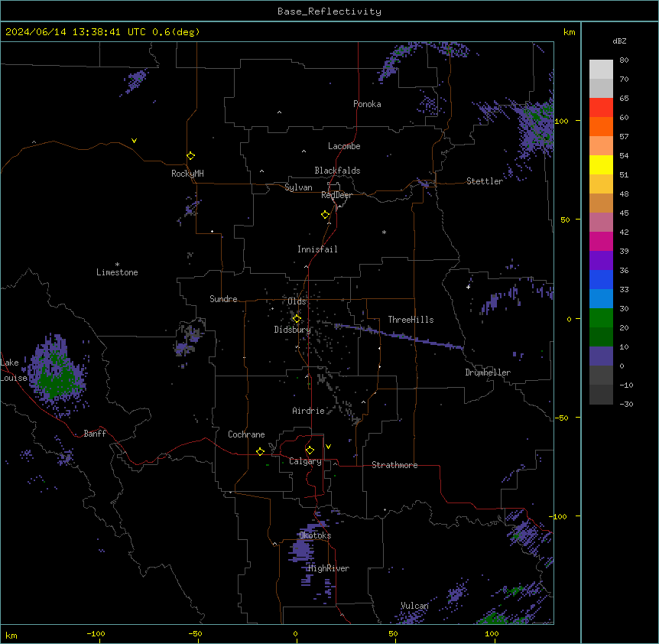The width and height of the screenshot is (659, 644).
Task: Click the yellow diamond marker south of RedDeer
Action: [x=326, y=215]
